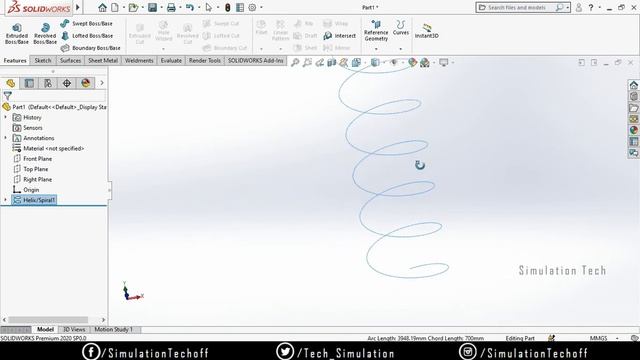Click the Previous View icon

click(320, 62)
